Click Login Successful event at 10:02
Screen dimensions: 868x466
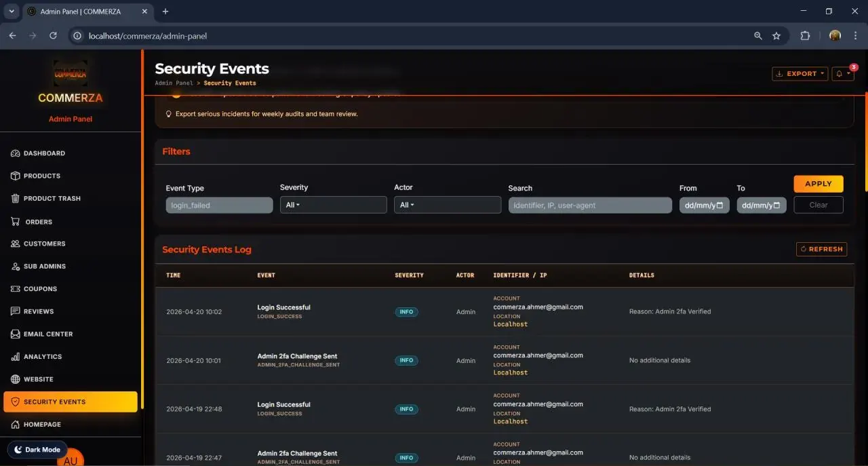pos(283,307)
